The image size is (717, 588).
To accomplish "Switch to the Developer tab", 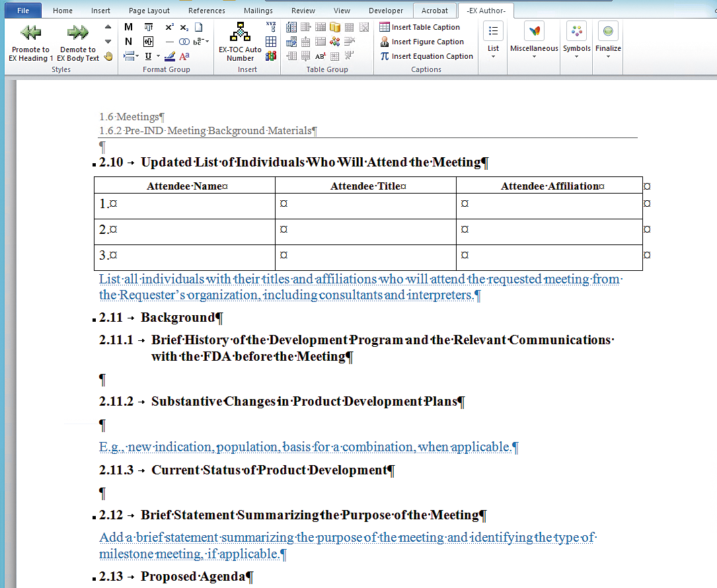I will 386,11.
